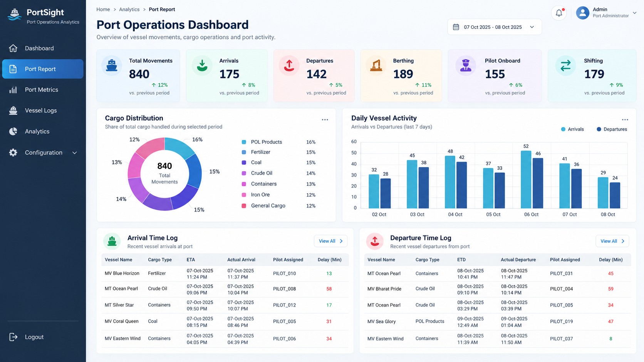
Task: Toggle Departures series in chart legend
Action: click(612, 129)
